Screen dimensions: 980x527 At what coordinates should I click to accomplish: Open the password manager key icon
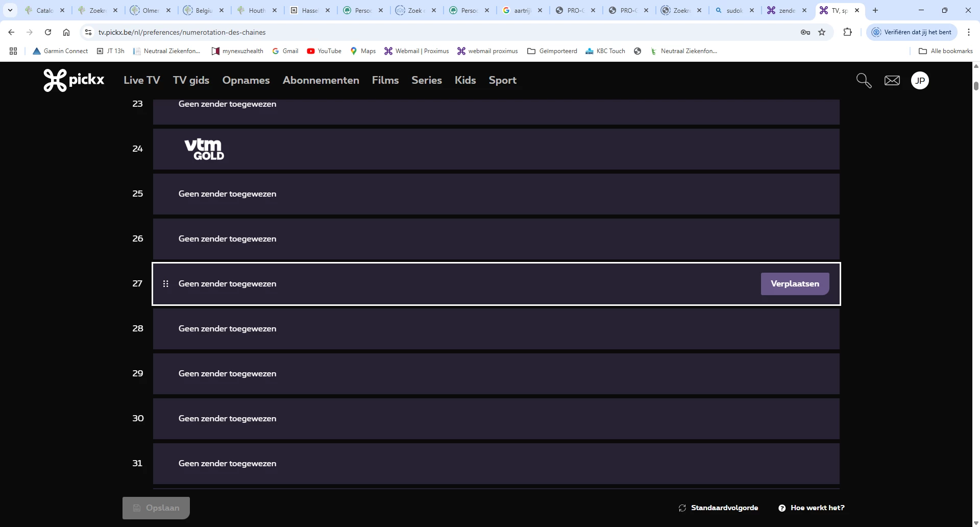coord(805,32)
